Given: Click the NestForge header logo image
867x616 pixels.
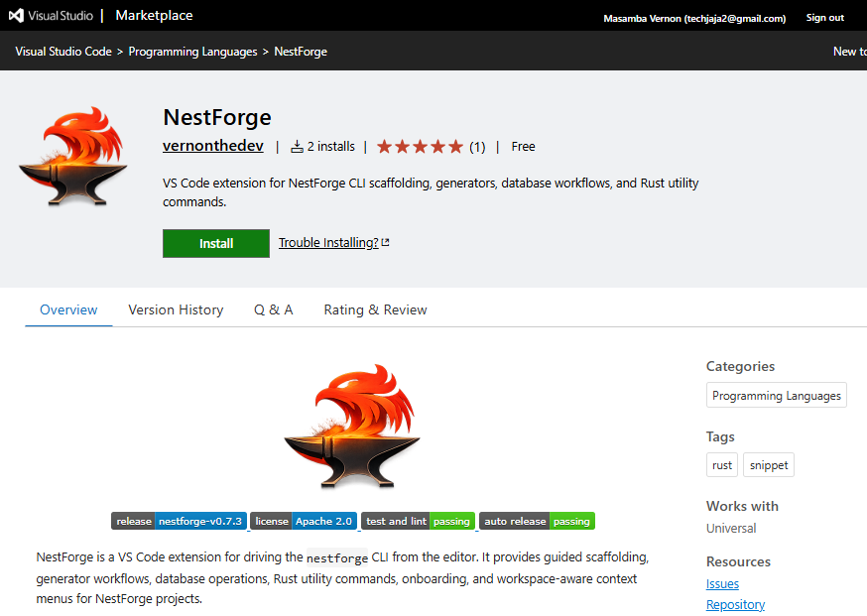Looking at the screenshot, I should point(73,156).
